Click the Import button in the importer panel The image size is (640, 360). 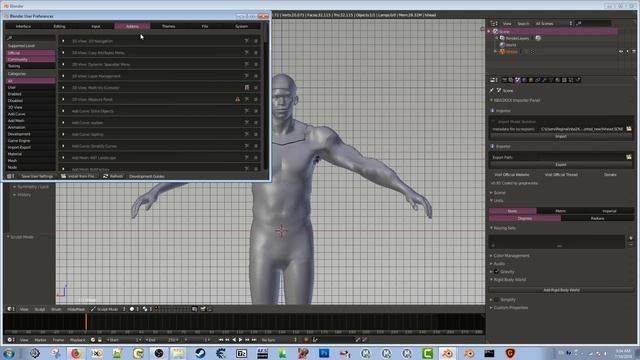point(561,136)
